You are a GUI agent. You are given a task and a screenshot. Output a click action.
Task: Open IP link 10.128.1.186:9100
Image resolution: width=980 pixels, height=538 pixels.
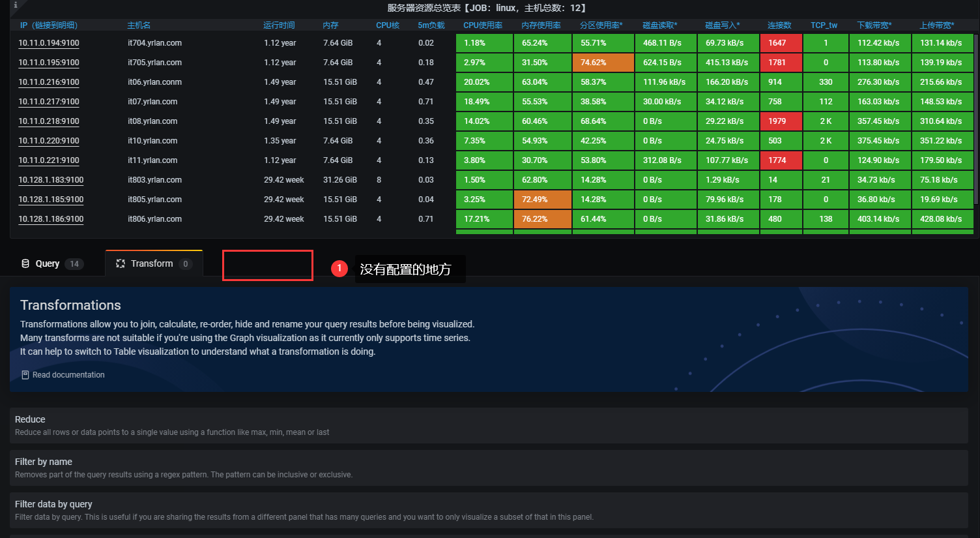pos(51,219)
